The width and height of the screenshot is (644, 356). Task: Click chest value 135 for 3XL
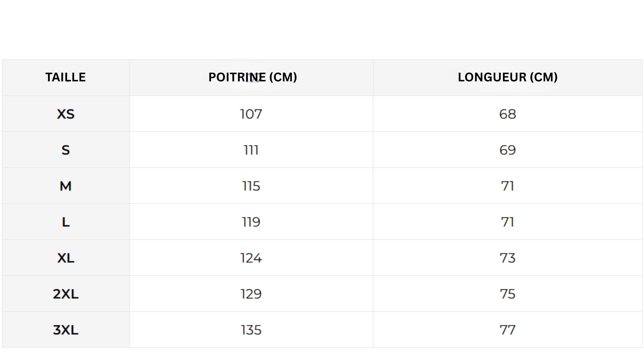click(x=251, y=330)
